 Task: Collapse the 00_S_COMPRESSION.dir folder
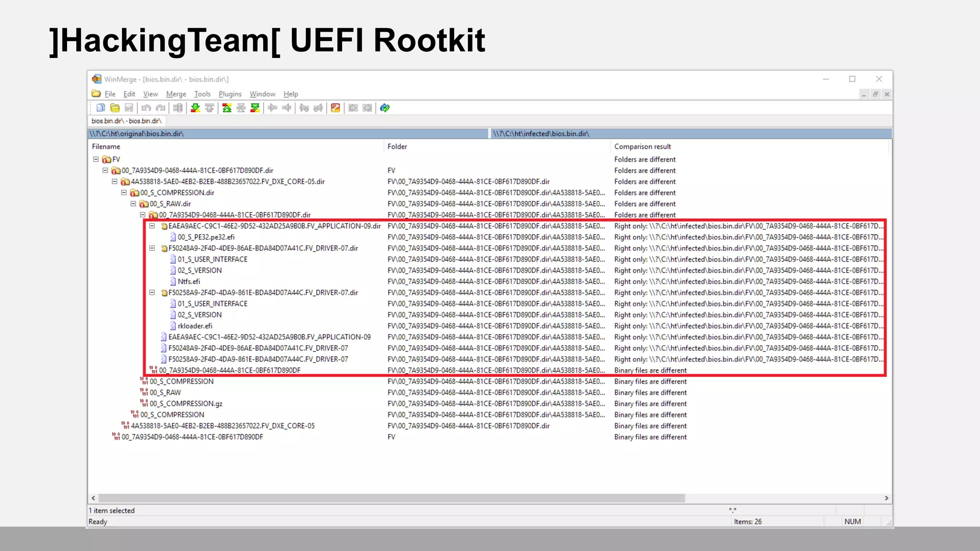(x=124, y=192)
